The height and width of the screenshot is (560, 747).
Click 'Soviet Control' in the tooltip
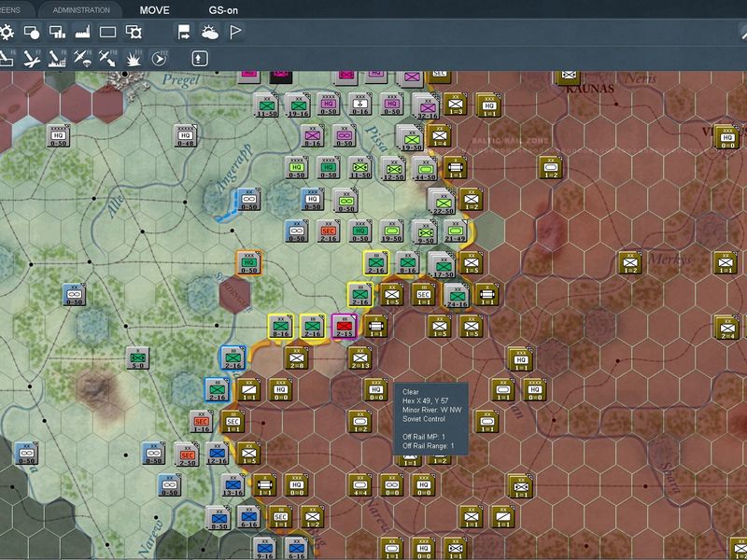424,419
